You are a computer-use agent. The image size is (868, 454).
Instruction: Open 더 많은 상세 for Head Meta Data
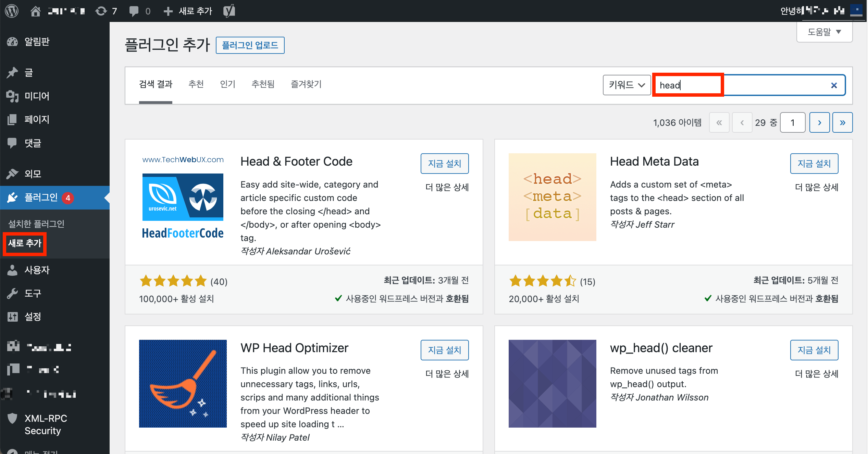tap(816, 187)
